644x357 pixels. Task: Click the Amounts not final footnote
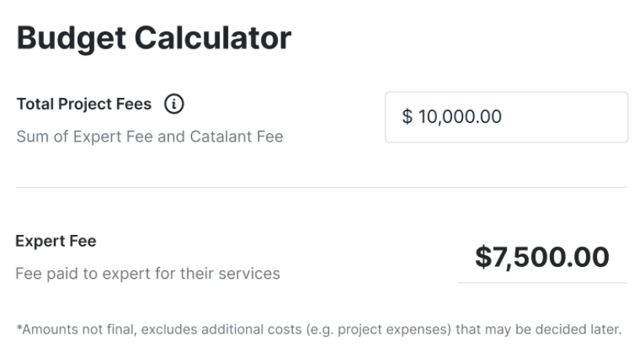click(319, 330)
